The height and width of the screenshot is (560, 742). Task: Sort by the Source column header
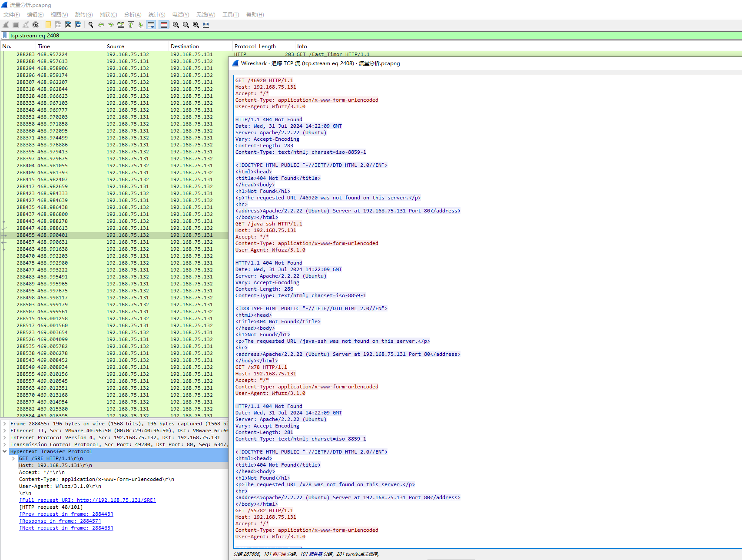pyautogui.click(x=137, y=46)
